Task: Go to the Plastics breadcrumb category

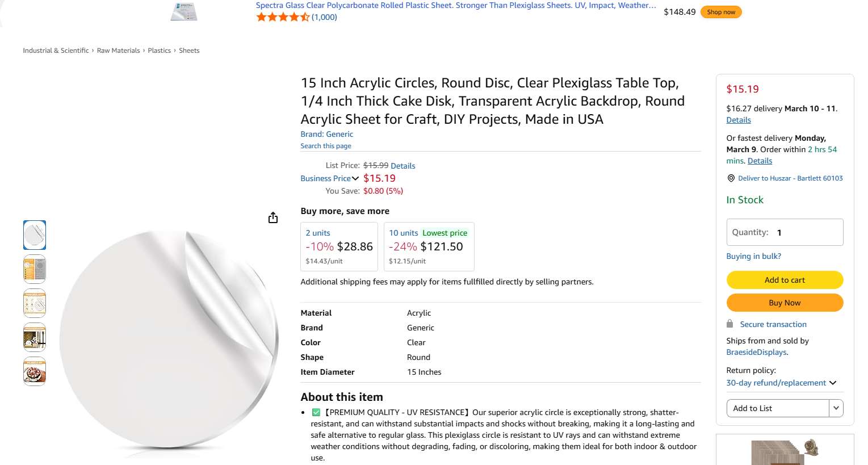Action: tap(159, 51)
